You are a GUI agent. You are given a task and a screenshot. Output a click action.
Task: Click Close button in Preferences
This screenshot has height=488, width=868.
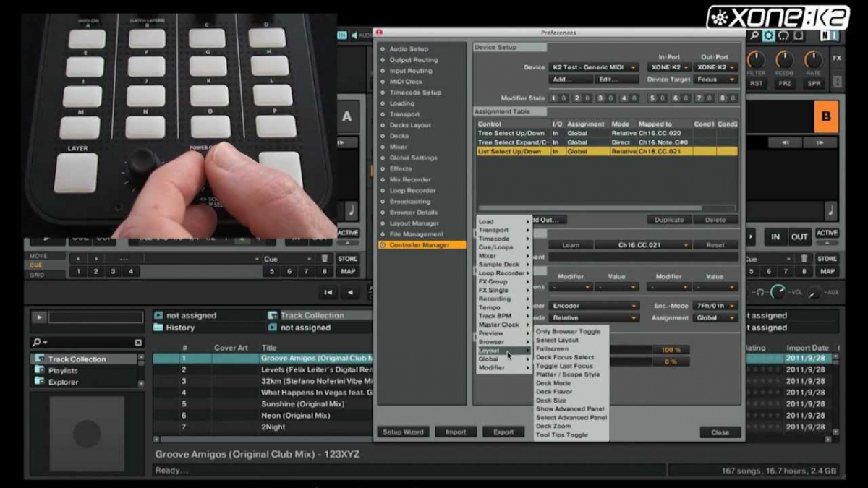(720, 432)
